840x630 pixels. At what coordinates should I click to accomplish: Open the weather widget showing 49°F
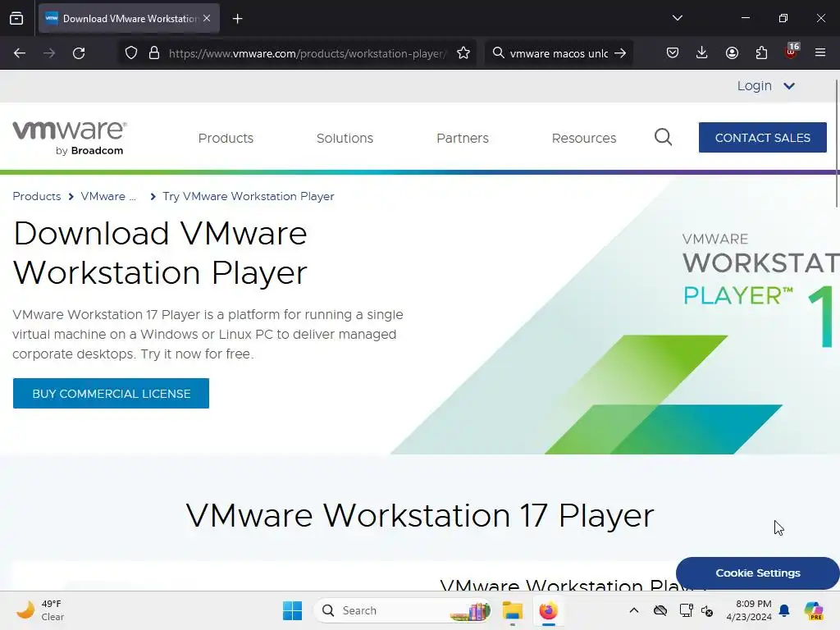(40, 610)
